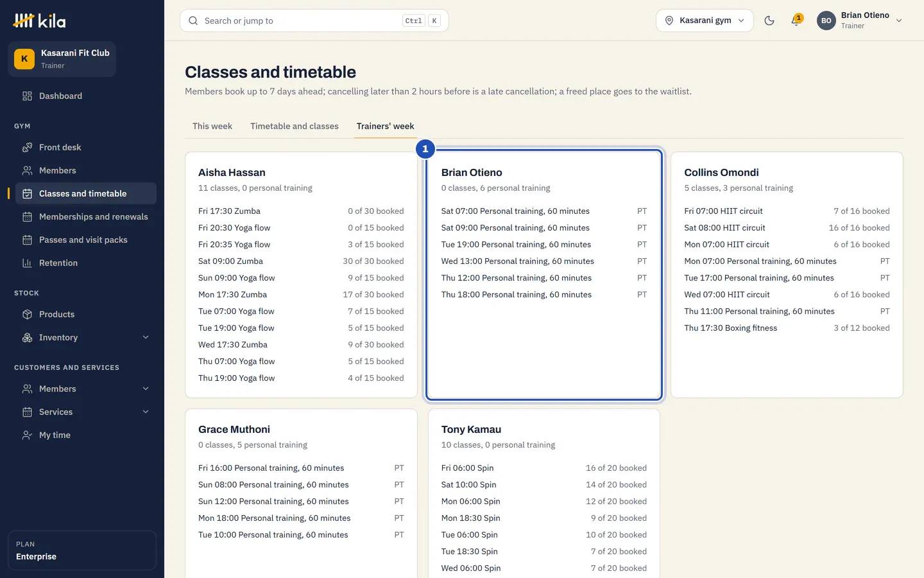Click the Retention chart icon
Screen dimensions: 924x578
pos(27,263)
